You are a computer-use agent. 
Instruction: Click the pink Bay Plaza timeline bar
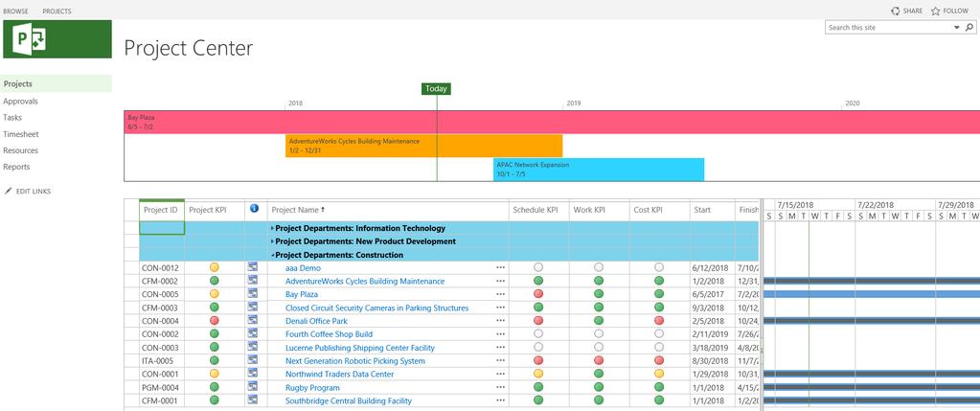tap(552, 122)
